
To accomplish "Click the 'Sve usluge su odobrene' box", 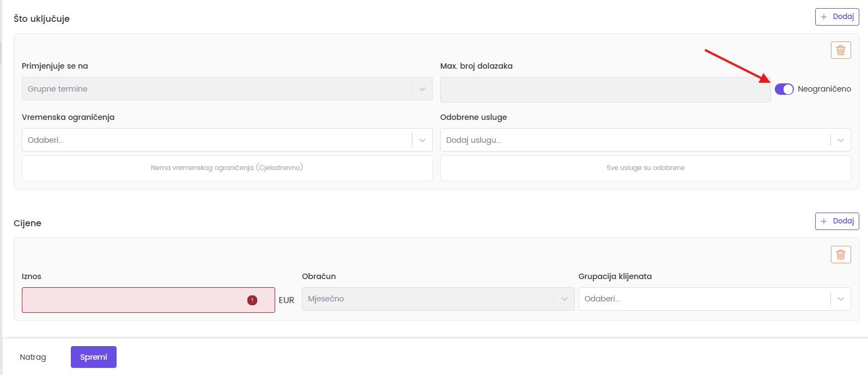I will click(645, 168).
